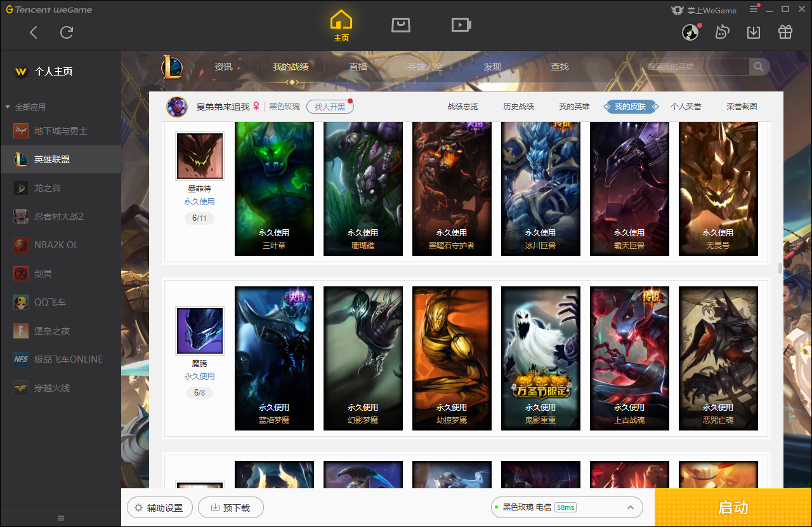Screen dimensions: 812x527
Task: Switch to 个人荣誉 sub-tab
Action: pos(686,107)
